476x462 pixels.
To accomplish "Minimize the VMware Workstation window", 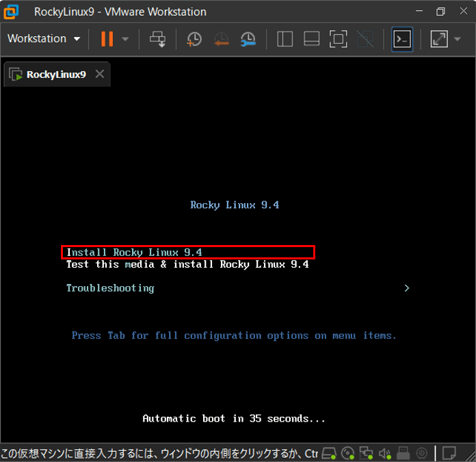I will [x=419, y=11].
